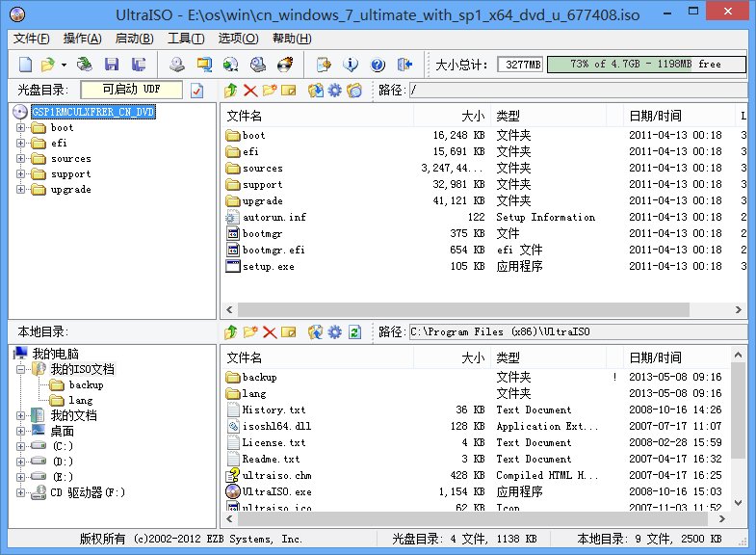The height and width of the screenshot is (555, 756).
Task: Click the local pane red Delete icon
Action: [270, 331]
